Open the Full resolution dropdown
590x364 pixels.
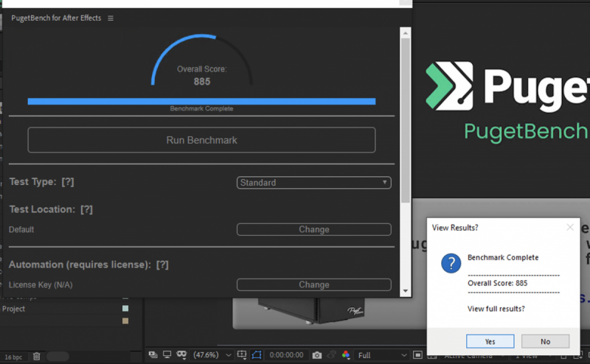tap(382, 355)
